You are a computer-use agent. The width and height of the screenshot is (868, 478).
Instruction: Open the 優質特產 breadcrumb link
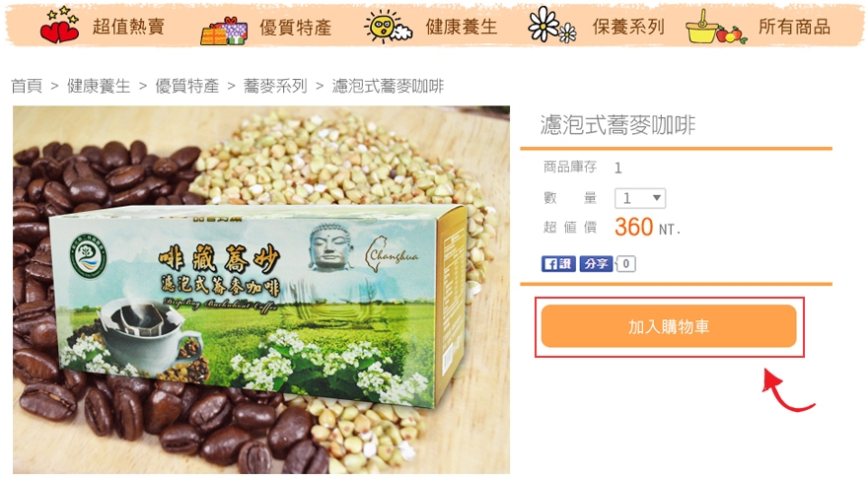(187, 86)
